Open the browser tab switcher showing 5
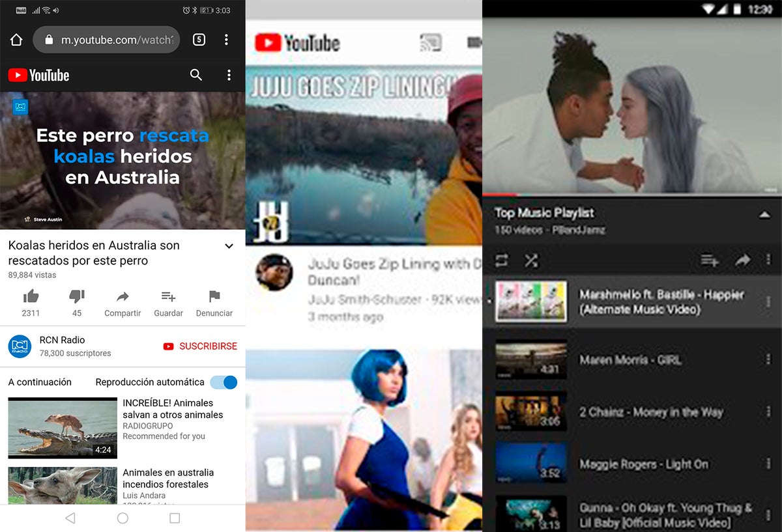Screen dimensions: 782x532 pos(199,40)
